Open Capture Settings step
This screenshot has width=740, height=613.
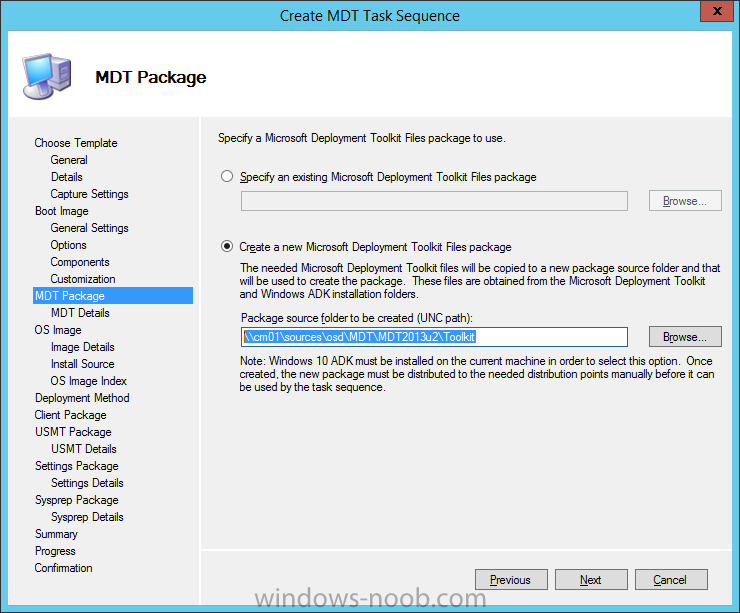[89, 194]
